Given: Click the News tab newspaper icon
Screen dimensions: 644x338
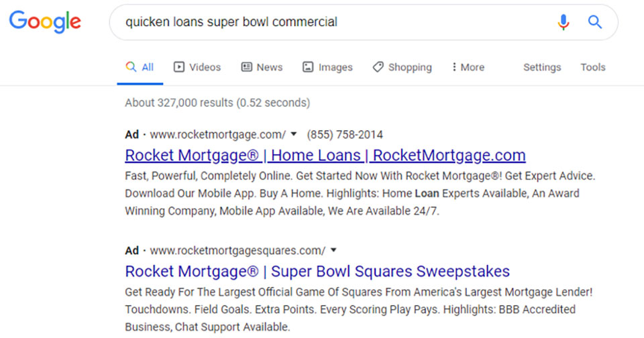Looking at the screenshot, I should coord(246,67).
